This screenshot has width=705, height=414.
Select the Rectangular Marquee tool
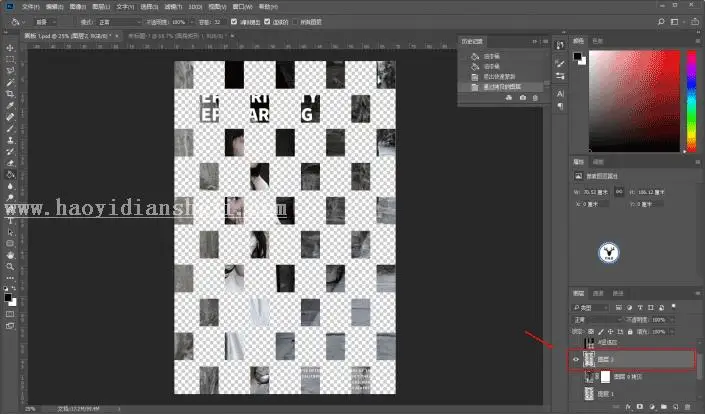10,59
